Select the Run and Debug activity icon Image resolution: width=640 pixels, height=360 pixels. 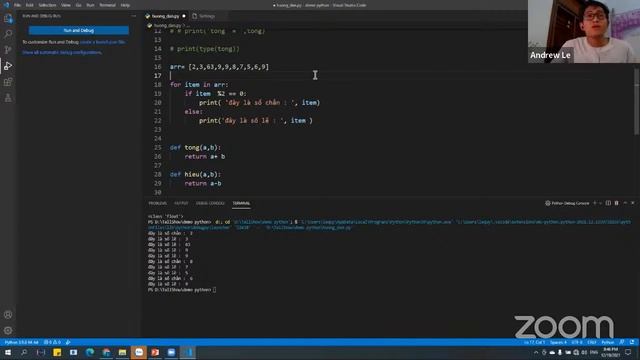click(8, 66)
